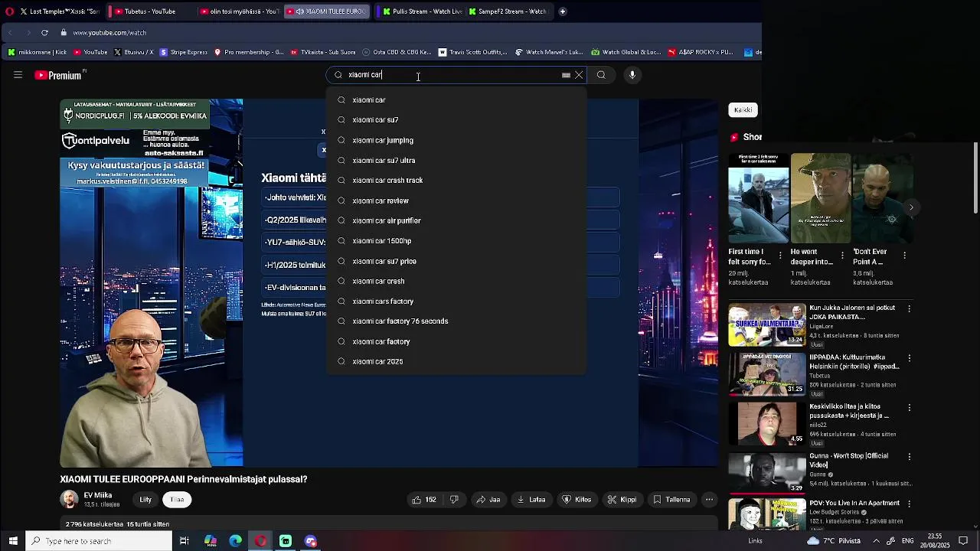Open more actions ellipsis below video
Image resolution: width=980 pixels, height=551 pixels.
[709, 500]
